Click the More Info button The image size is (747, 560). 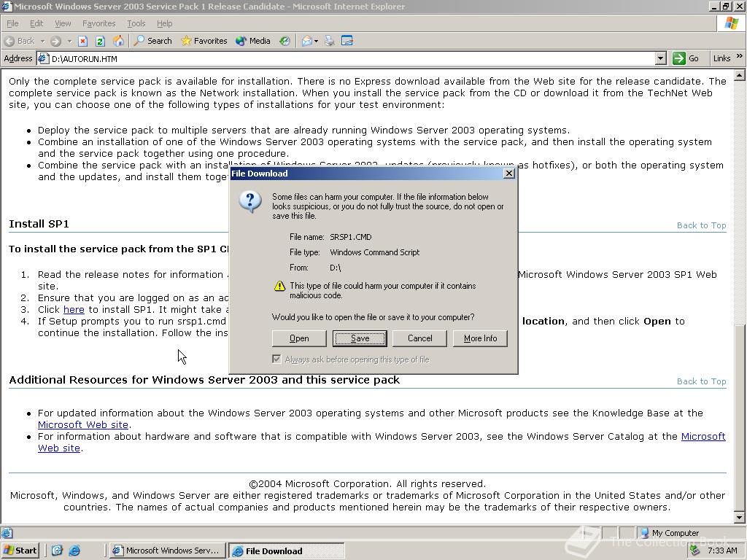pos(480,338)
